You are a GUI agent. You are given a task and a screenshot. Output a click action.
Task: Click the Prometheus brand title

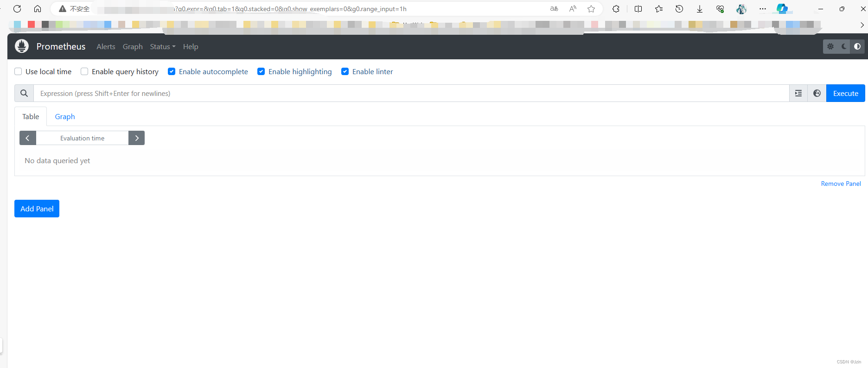coord(61,46)
